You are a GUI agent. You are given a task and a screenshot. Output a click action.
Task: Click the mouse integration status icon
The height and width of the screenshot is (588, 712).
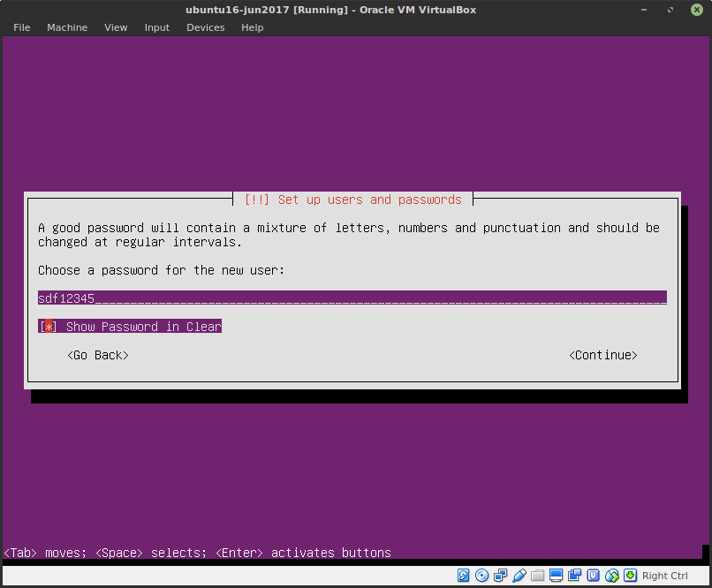click(611, 575)
